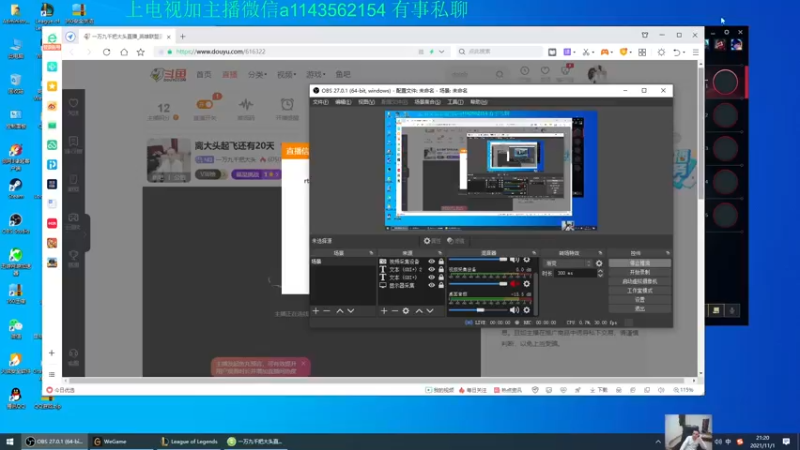Reload the page in the browser
Viewport: 800px width, 450px height.
tap(107, 52)
